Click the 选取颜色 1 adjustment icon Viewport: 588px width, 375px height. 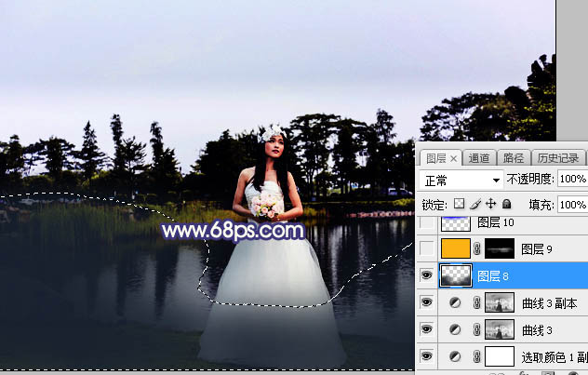(455, 356)
